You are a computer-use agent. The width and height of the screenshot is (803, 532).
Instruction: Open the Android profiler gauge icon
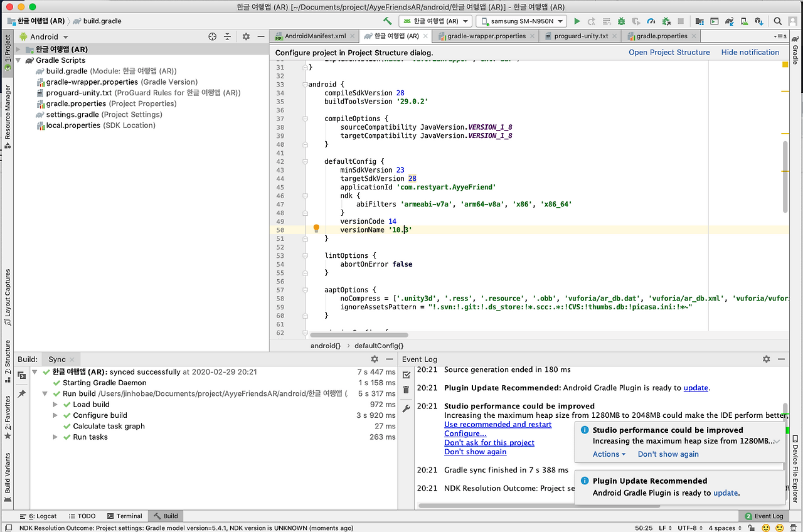click(x=651, y=21)
